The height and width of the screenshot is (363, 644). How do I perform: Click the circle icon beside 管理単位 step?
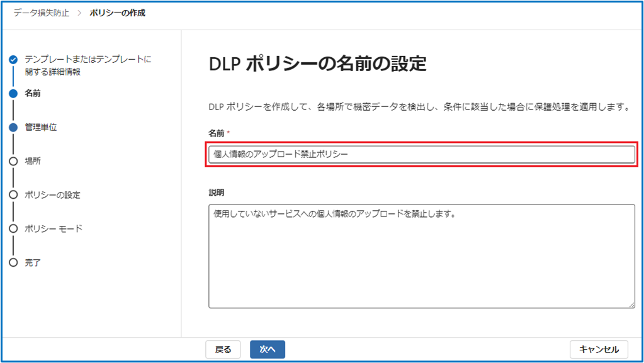[13, 127]
